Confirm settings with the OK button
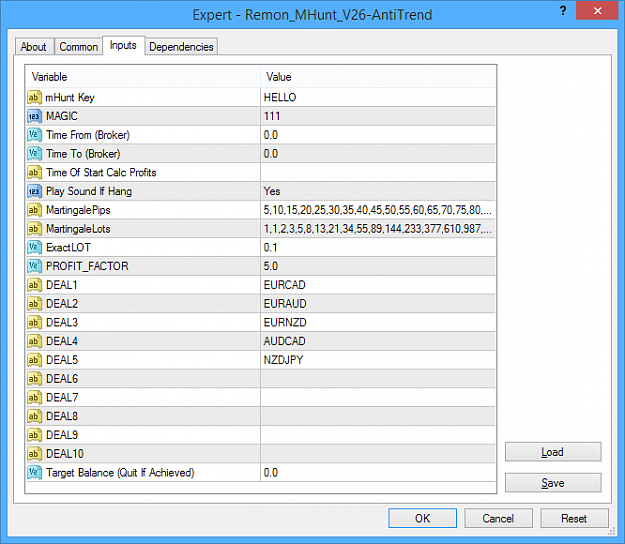The height and width of the screenshot is (544, 625). 423,518
